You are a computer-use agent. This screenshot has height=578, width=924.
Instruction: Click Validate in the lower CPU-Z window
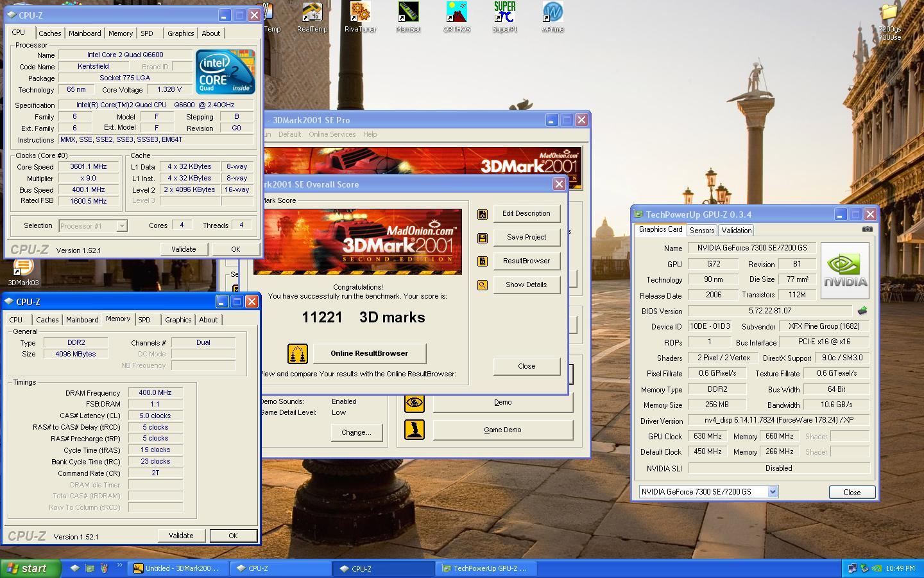[181, 536]
